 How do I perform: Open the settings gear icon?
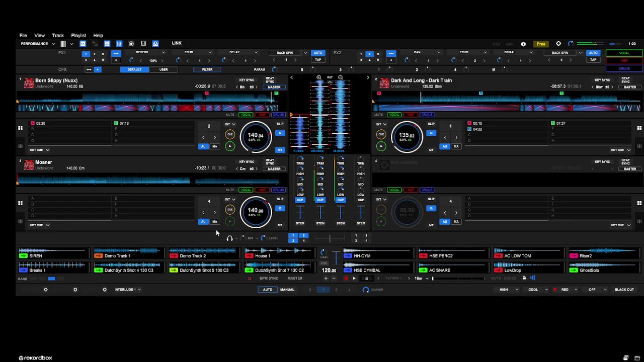point(558,44)
